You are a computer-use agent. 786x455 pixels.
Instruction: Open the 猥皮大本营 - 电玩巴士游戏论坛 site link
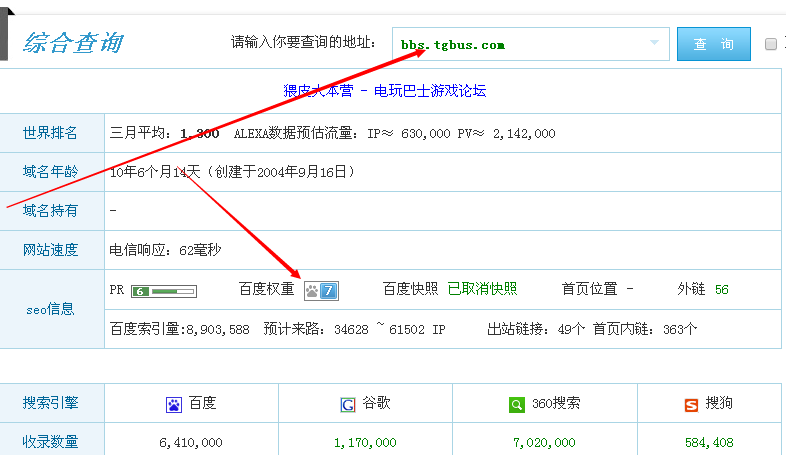pos(384,91)
